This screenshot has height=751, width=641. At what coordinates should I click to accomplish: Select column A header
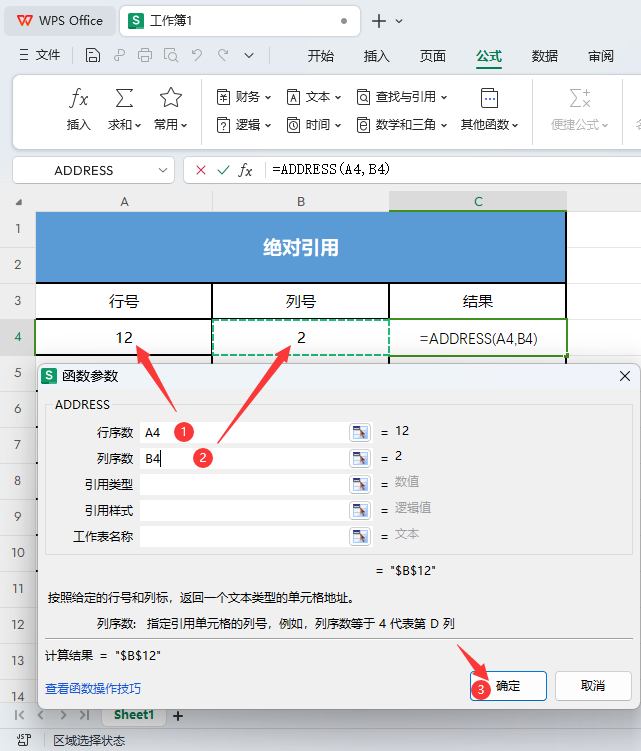[x=124, y=202]
